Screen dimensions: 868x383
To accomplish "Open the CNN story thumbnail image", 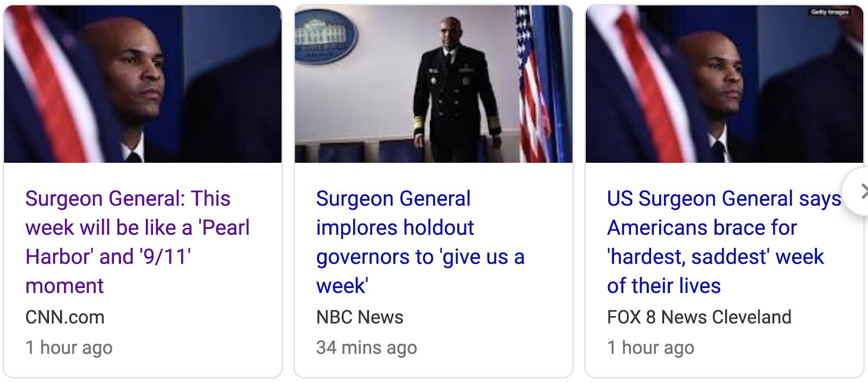I will click(x=143, y=84).
